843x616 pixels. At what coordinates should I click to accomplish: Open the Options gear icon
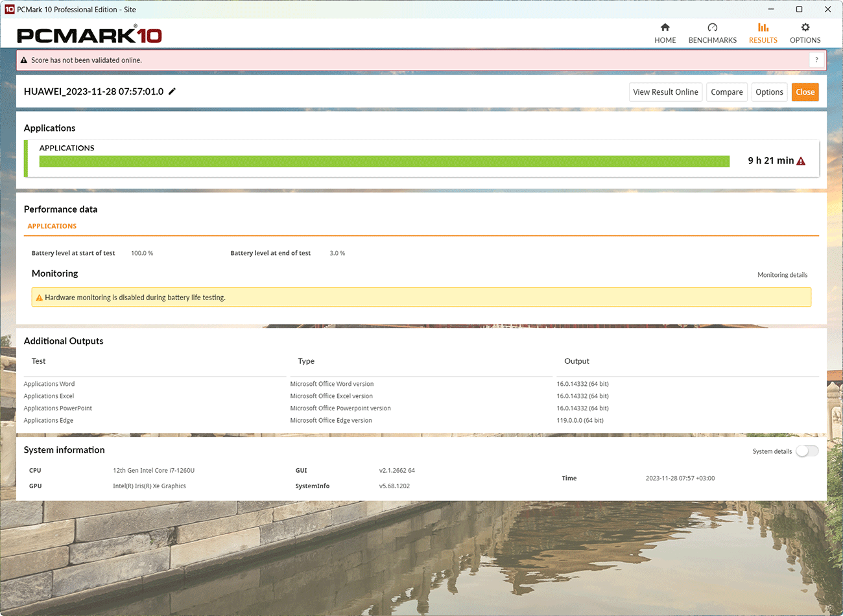click(805, 27)
